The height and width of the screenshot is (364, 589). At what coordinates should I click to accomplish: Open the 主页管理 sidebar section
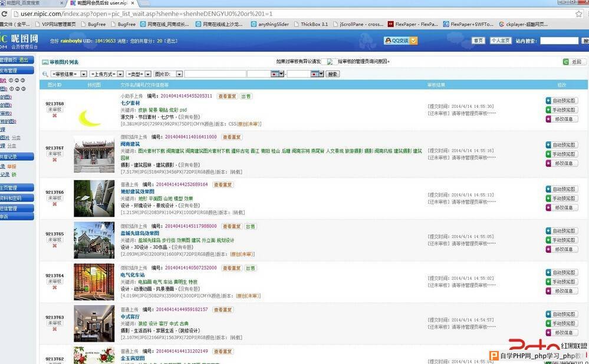[x=17, y=188]
